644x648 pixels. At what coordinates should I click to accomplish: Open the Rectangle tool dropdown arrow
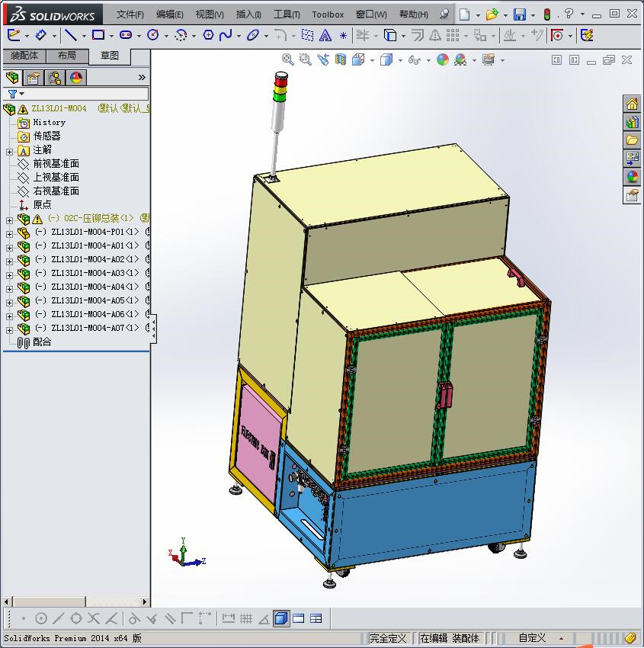click(x=111, y=36)
